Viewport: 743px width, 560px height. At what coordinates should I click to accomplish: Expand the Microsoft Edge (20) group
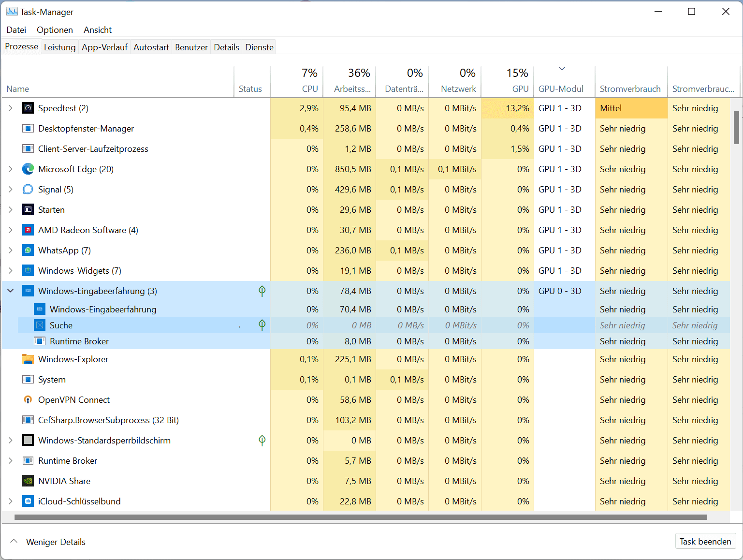point(11,169)
